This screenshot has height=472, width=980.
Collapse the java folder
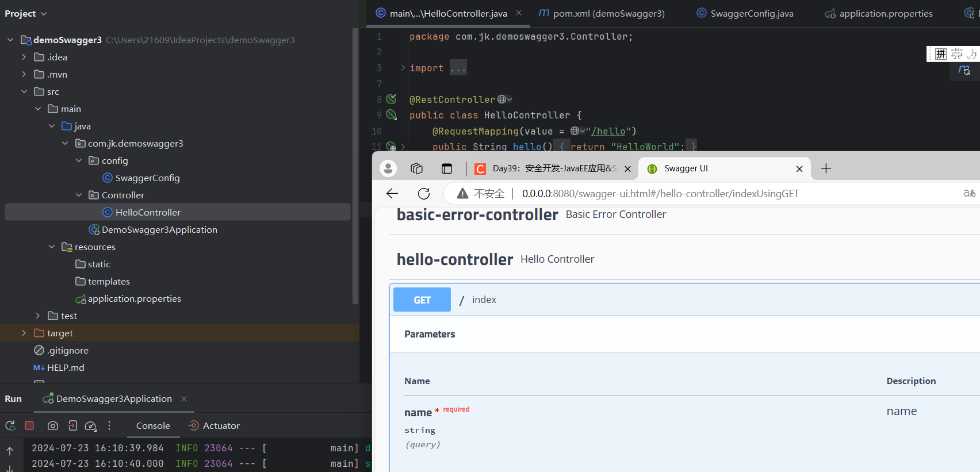pos(52,126)
